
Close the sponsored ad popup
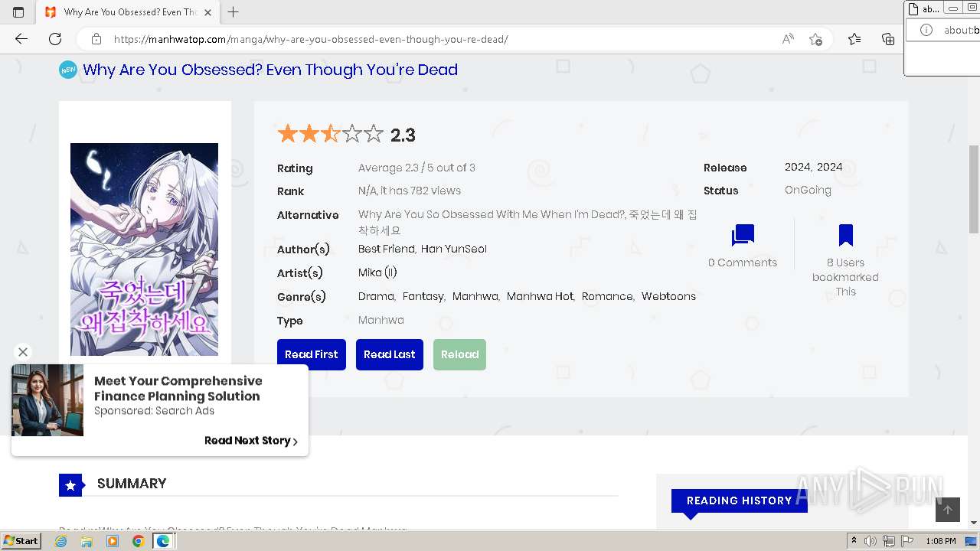point(23,352)
